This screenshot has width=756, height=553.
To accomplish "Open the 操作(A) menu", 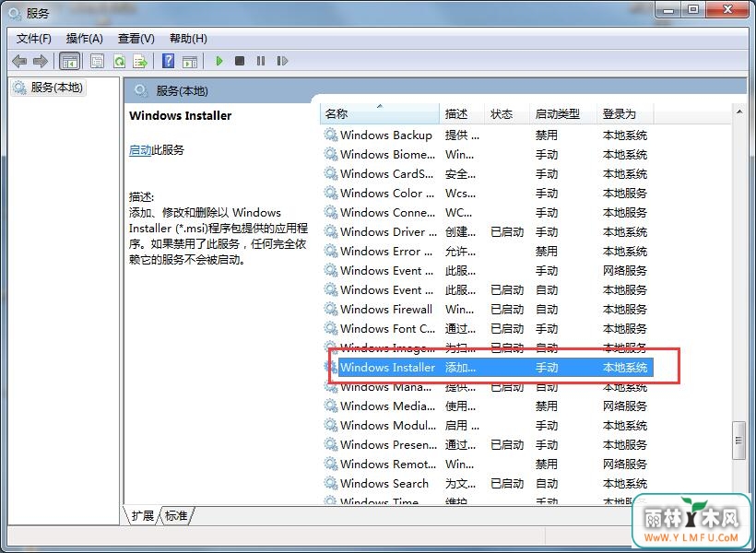I will tap(85, 39).
